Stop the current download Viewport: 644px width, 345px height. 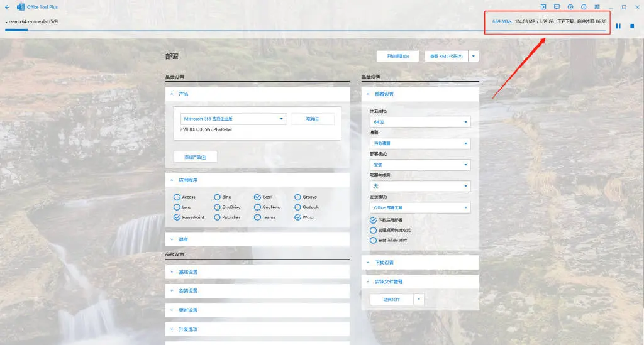pos(632,26)
